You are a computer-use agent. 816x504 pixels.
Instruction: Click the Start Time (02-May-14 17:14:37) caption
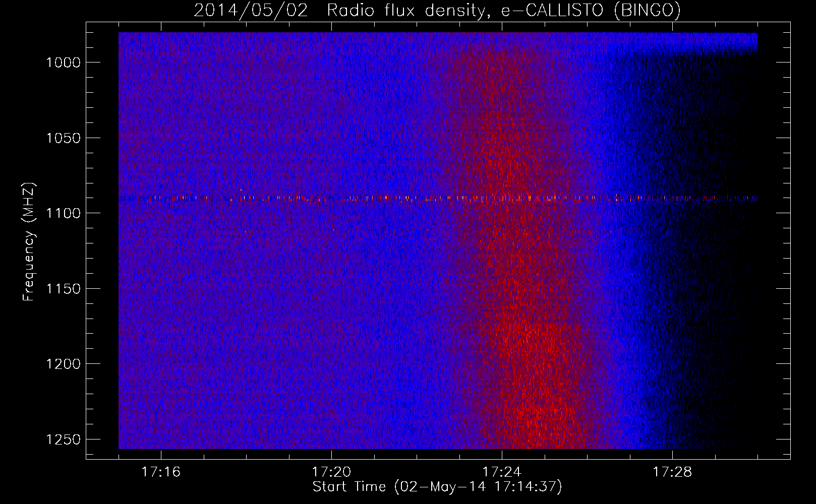(437, 487)
